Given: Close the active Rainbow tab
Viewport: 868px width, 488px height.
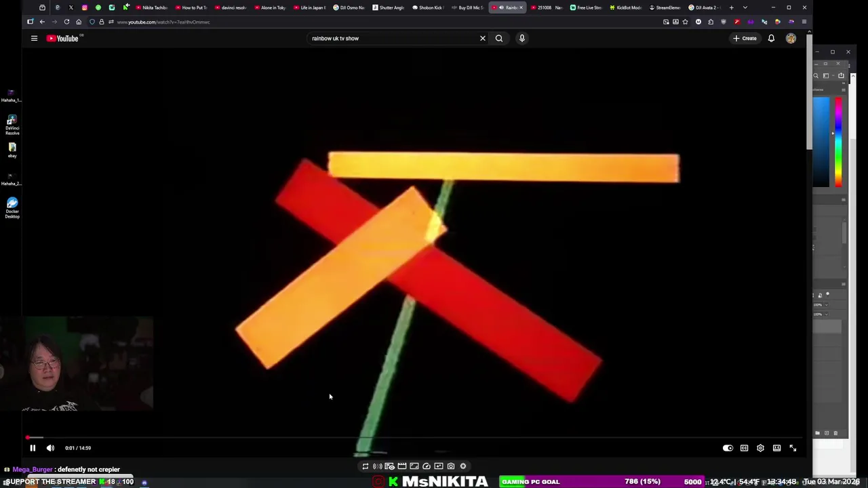Looking at the screenshot, I should (521, 7).
